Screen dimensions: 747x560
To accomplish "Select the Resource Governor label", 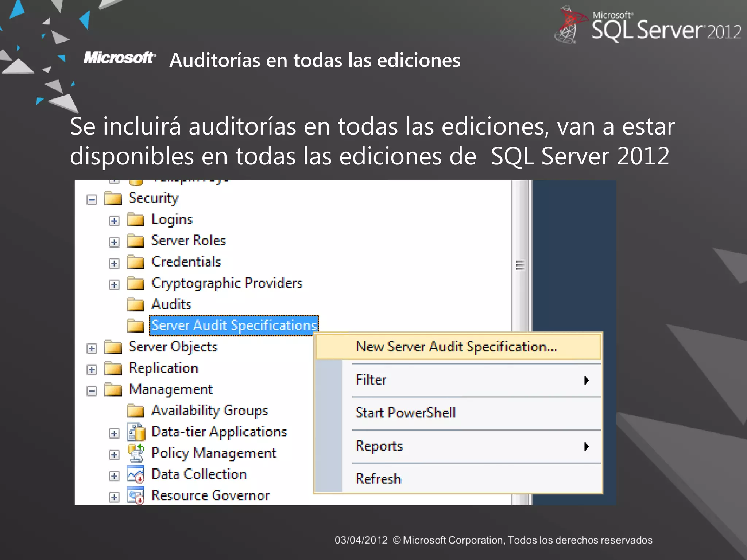I will 210,496.
